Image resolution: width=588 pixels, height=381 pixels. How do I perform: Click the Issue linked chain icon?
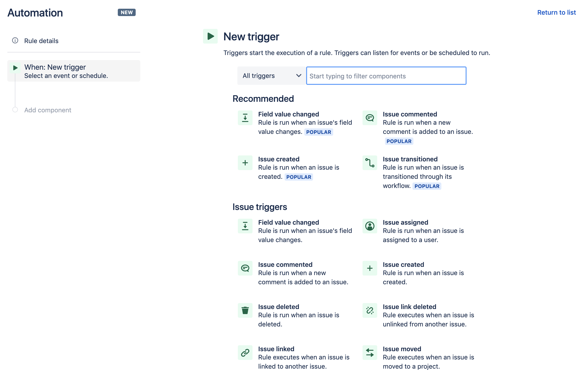(x=245, y=352)
